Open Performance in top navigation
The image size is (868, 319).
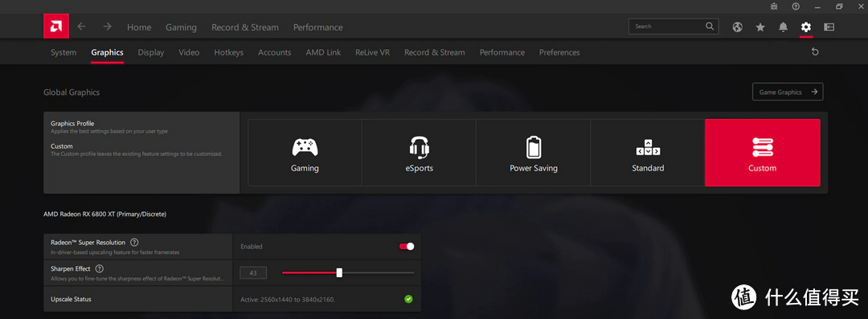click(317, 27)
